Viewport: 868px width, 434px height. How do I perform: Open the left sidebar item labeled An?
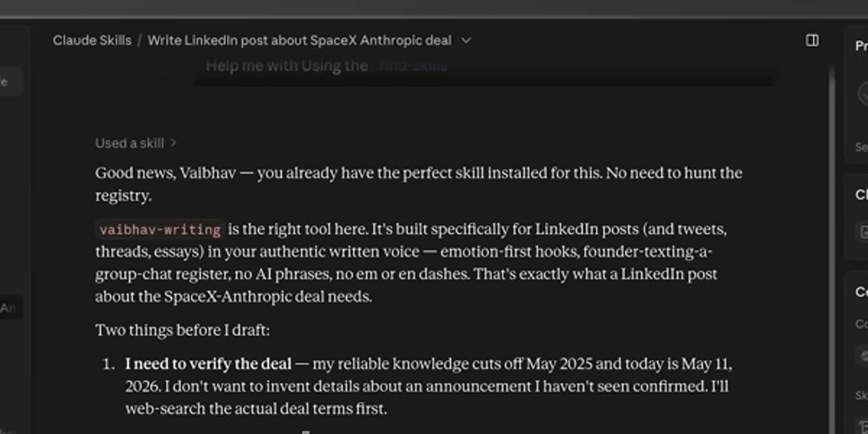click(9, 308)
